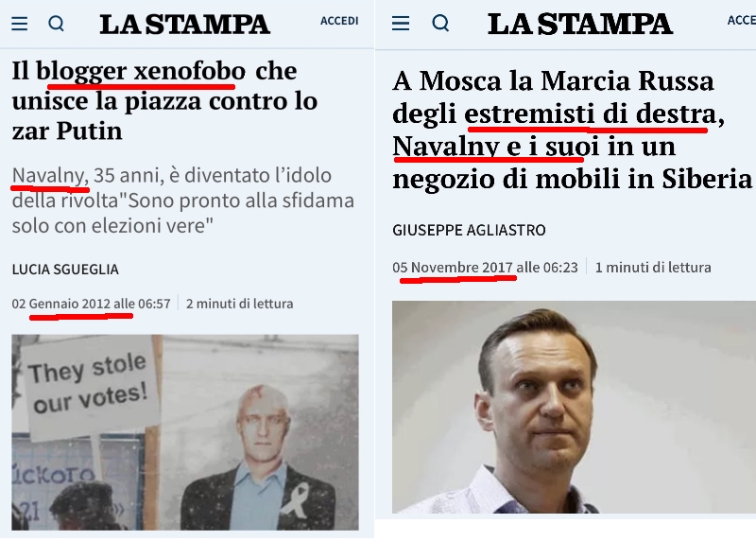Open the search icon in the right article
The image size is (756, 541).
coord(440,23)
